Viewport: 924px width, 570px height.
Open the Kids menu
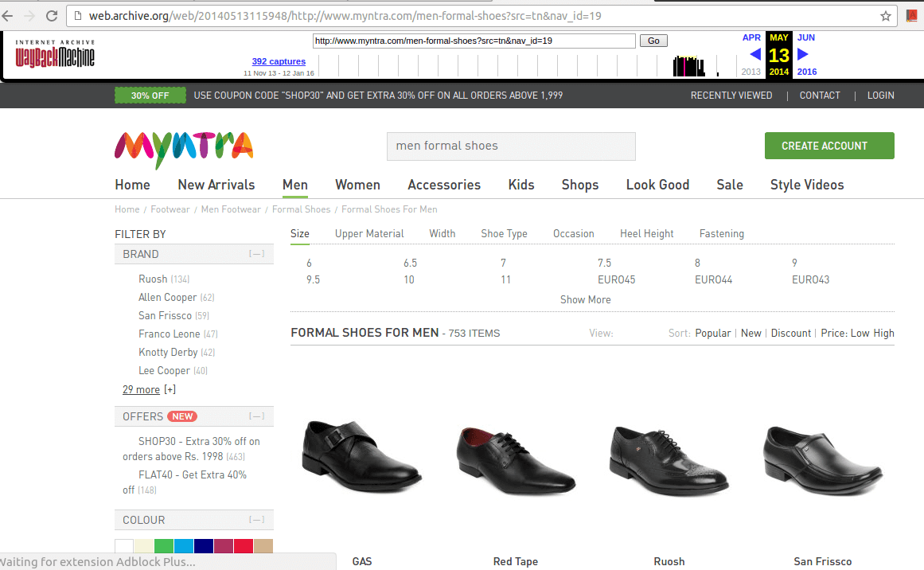521,185
